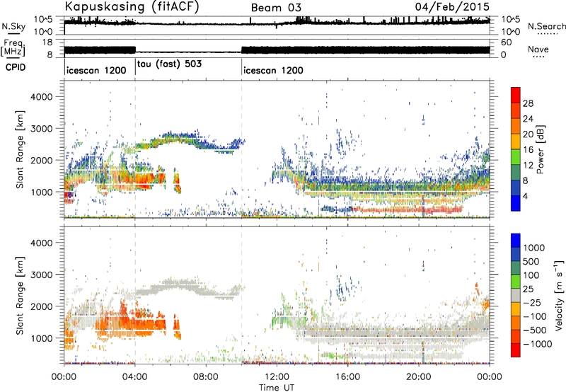The height and width of the screenshot is (392, 566).
Task: Click the "Time UT" axis label
Action: 277,387
